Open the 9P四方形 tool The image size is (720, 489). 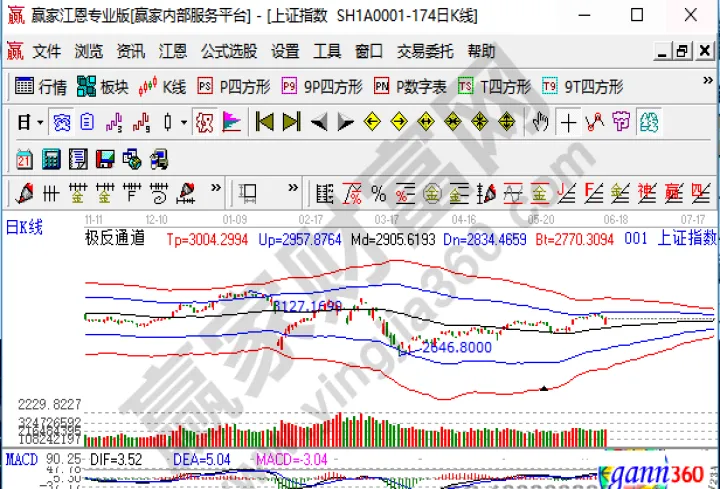tap(322, 86)
